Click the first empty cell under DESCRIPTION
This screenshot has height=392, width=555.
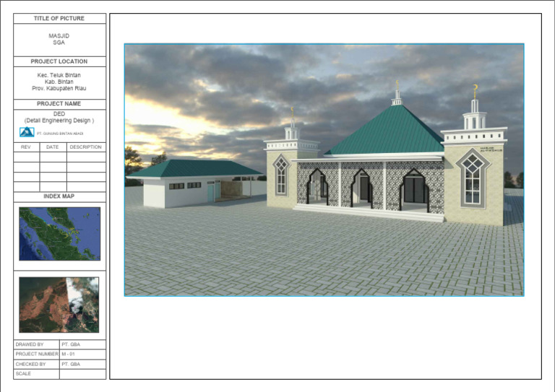click(87, 157)
